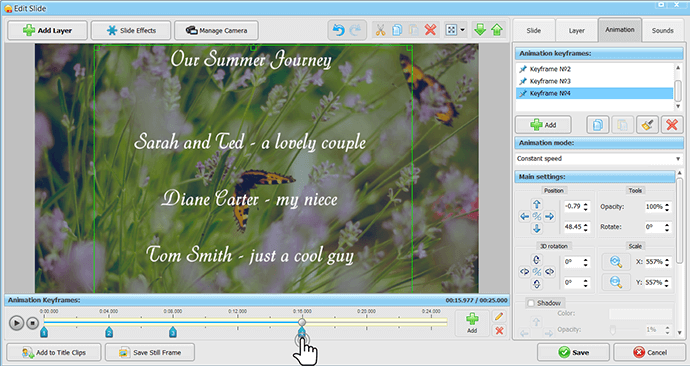Click the percent center icon in 3D rotation
The image size is (690, 366).
(537, 272)
